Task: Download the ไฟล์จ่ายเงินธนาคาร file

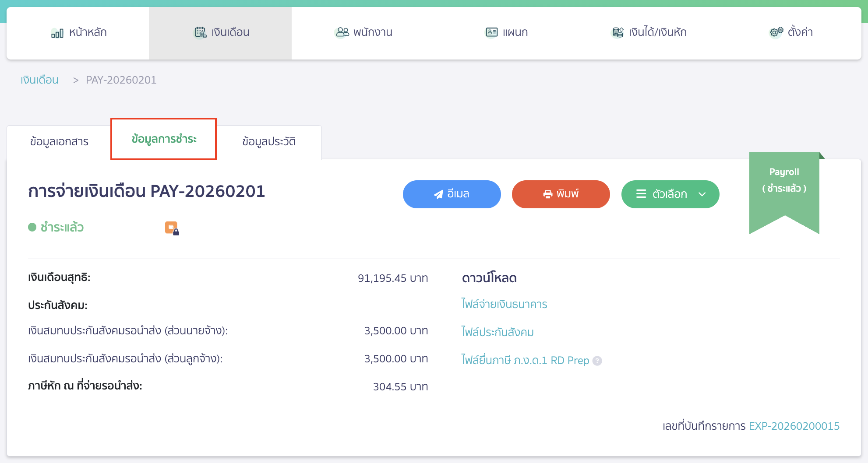Action: 504,304
